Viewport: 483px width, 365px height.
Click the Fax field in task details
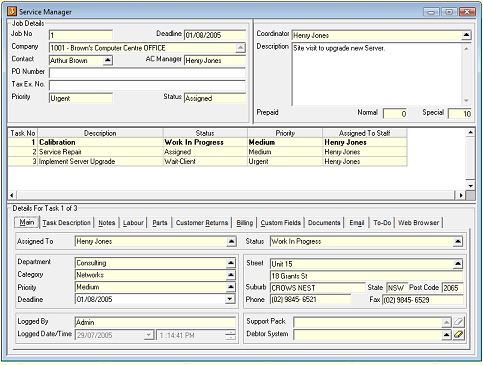(423, 299)
